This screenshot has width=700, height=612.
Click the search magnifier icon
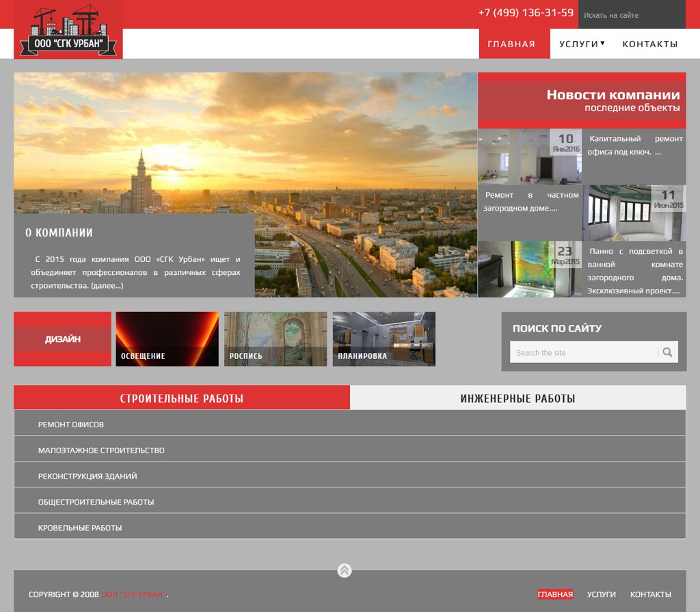click(x=667, y=352)
